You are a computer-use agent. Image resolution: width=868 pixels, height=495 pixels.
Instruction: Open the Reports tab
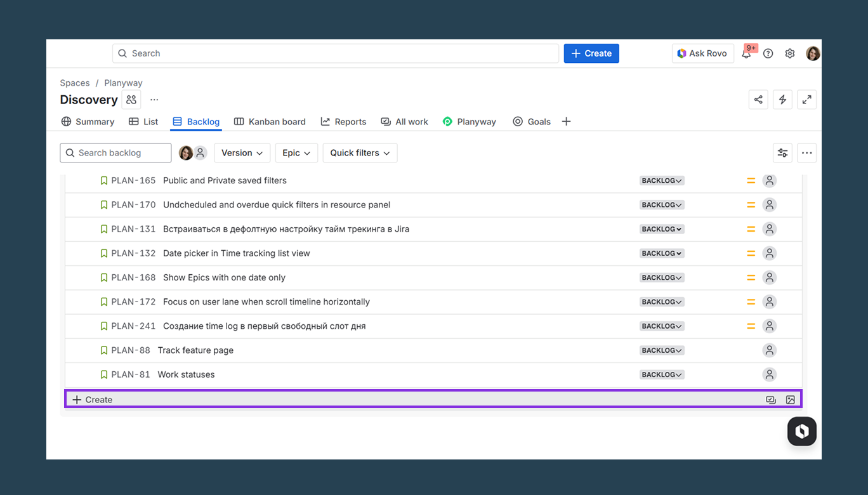coord(343,122)
